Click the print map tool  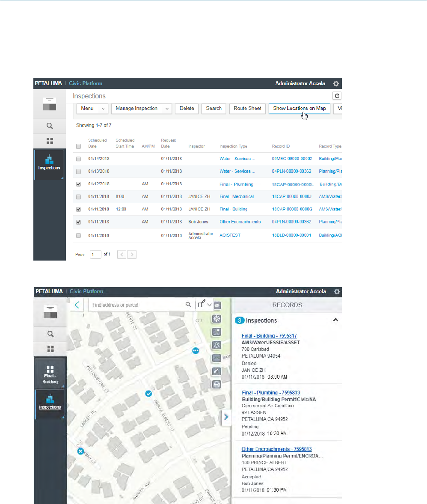[x=217, y=385]
